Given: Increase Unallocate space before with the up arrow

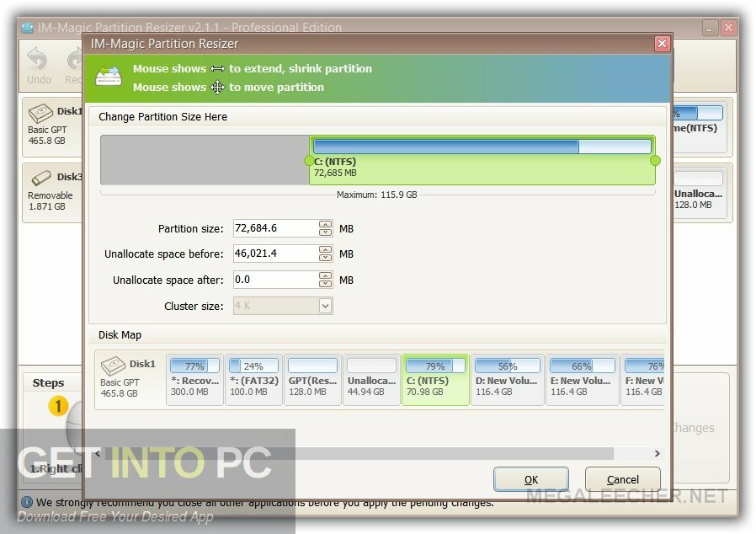Looking at the screenshot, I should (326, 249).
